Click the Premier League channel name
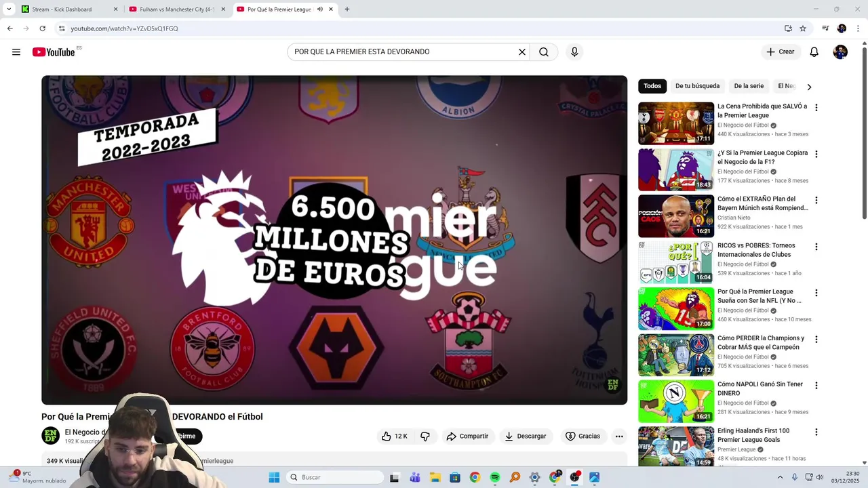The image size is (868, 488). 736,449
